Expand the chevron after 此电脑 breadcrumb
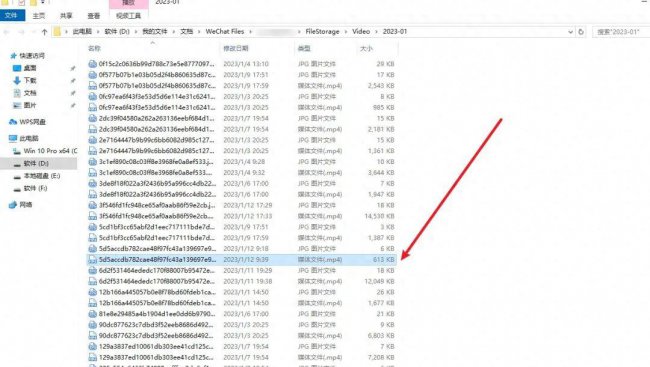 coord(98,32)
